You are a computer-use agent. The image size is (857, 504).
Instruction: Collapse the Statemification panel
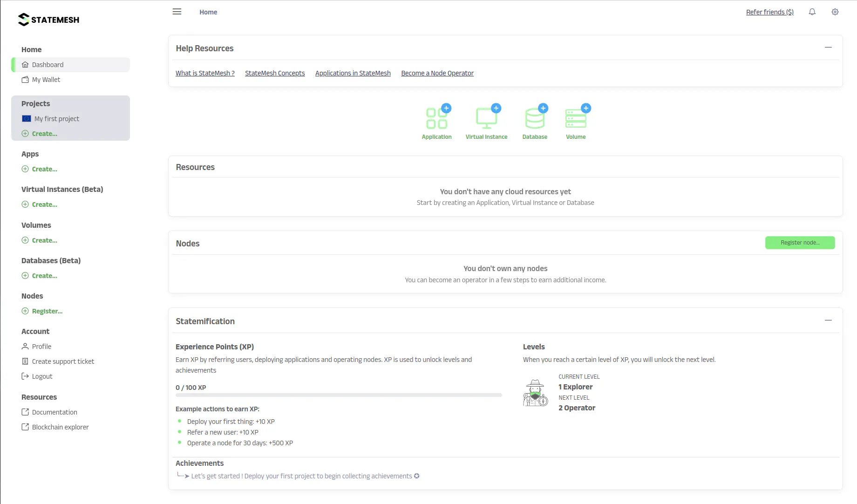click(x=828, y=320)
